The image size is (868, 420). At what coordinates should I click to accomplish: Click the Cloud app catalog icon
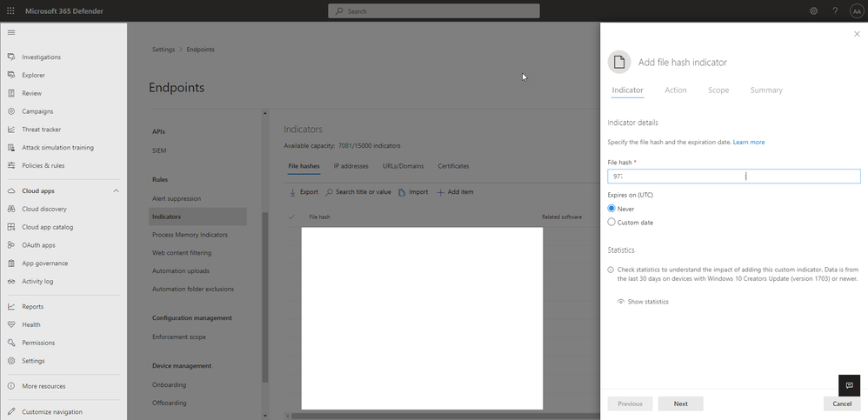pyautogui.click(x=11, y=227)
